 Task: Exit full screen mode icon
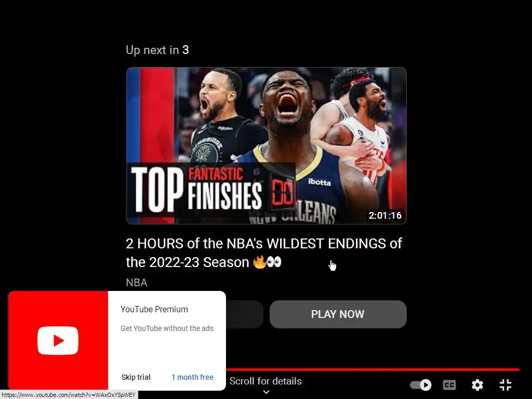(505, 385)
